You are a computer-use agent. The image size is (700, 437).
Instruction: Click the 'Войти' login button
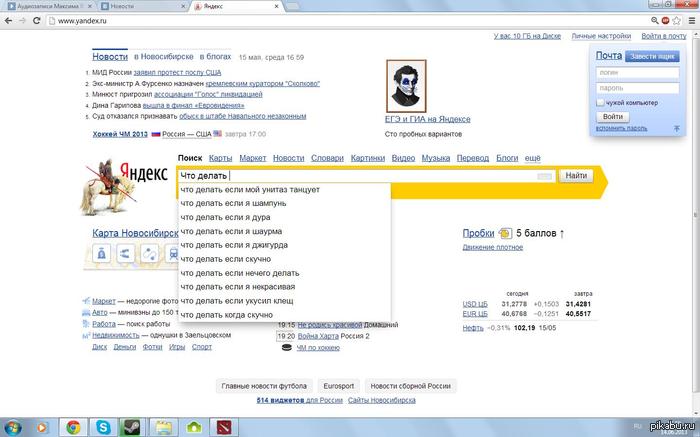tap(613, 117)
